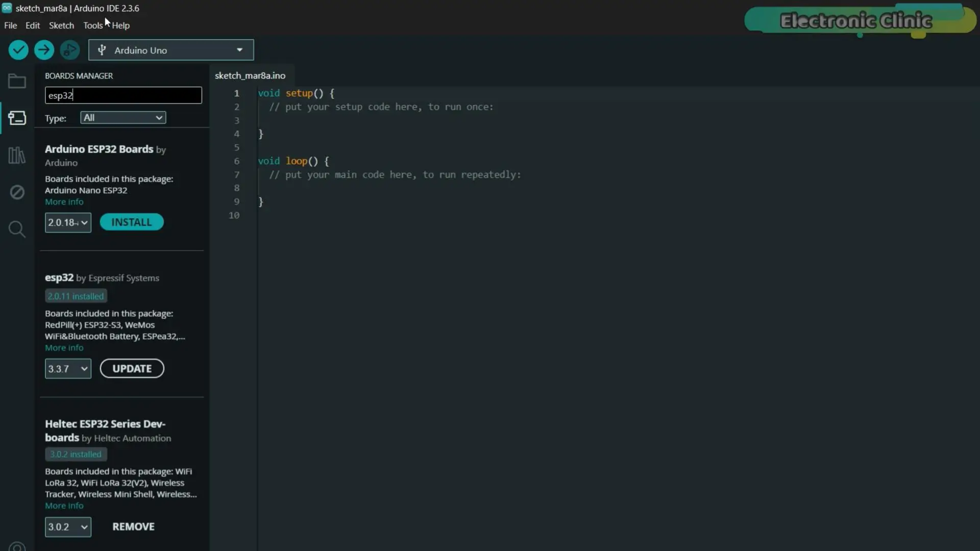Image resolution: width=980 pixels, height=551 pixels.
Task: Click the BOARDS MANAGER panel heading
Action: [79, 76]
